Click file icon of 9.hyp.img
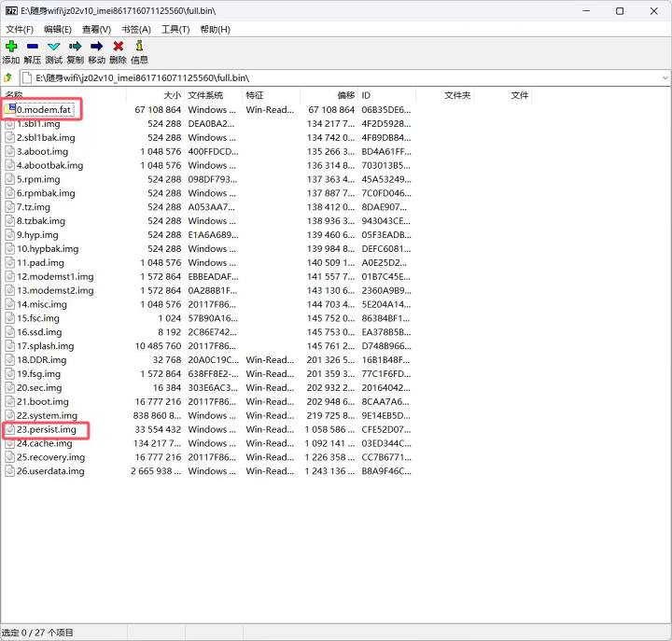Screen dimensions: 672x641 pyautogui.click(x=9, y=235)
